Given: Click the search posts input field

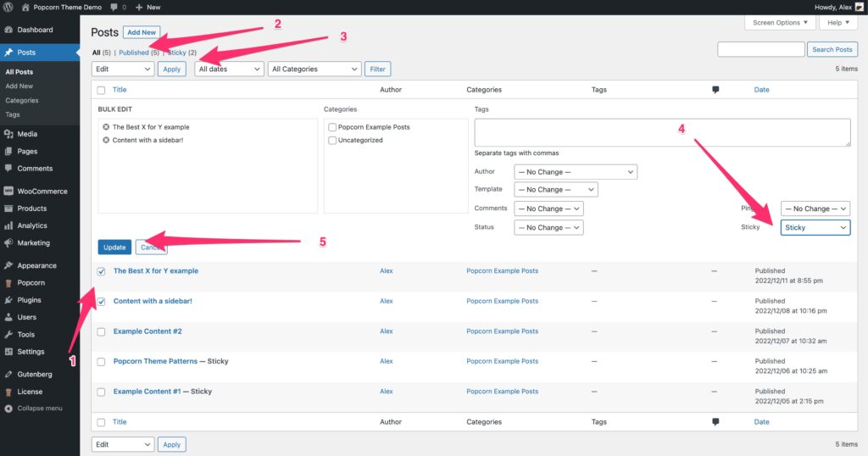Looking at the screenshot, I should pos(760,49).
